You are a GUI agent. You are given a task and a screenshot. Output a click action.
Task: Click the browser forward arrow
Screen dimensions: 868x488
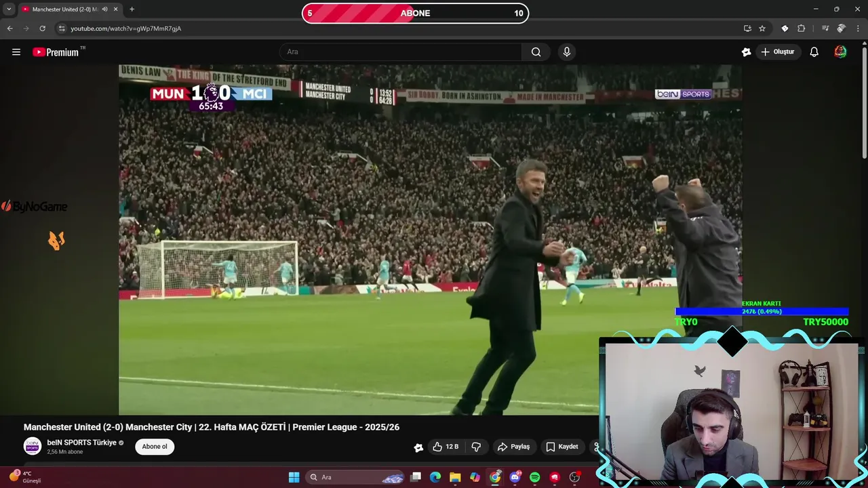pos(26,28)
